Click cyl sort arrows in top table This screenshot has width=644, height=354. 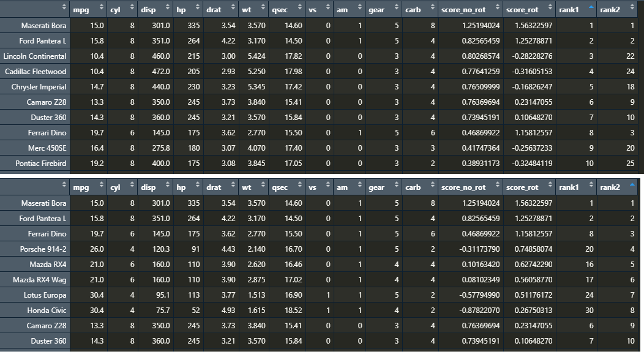tap(132, 7)
